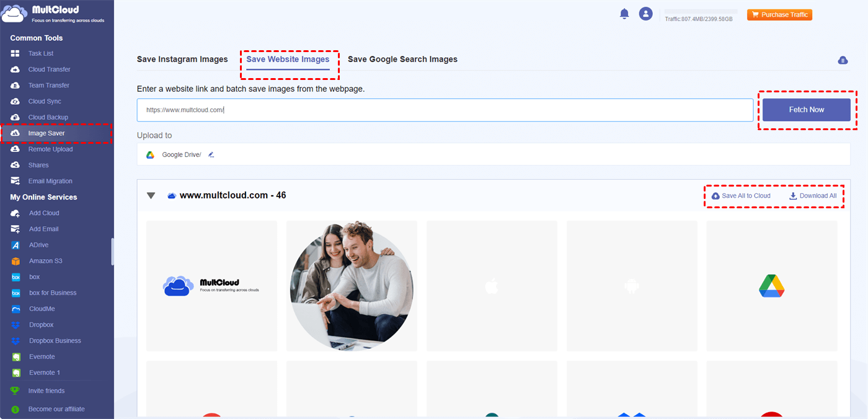This screenshot has width=868, height=419.
Task: Collapse the www.multcloud.com image results
Action: 151,195
